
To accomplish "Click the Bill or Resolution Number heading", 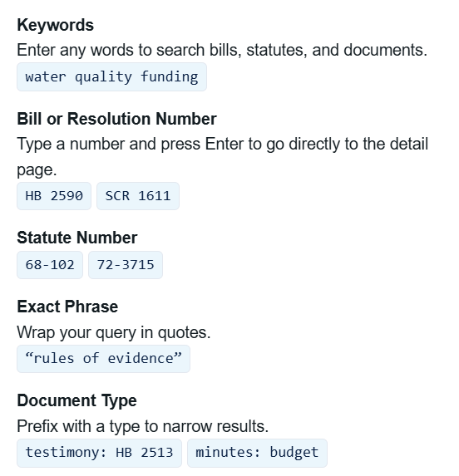I will tap(117, 119).
